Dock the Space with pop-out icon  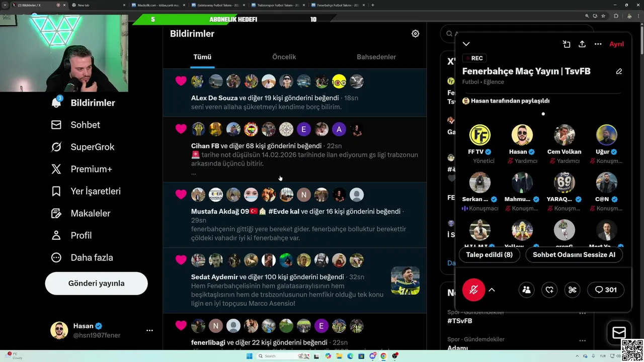[567, 44]
